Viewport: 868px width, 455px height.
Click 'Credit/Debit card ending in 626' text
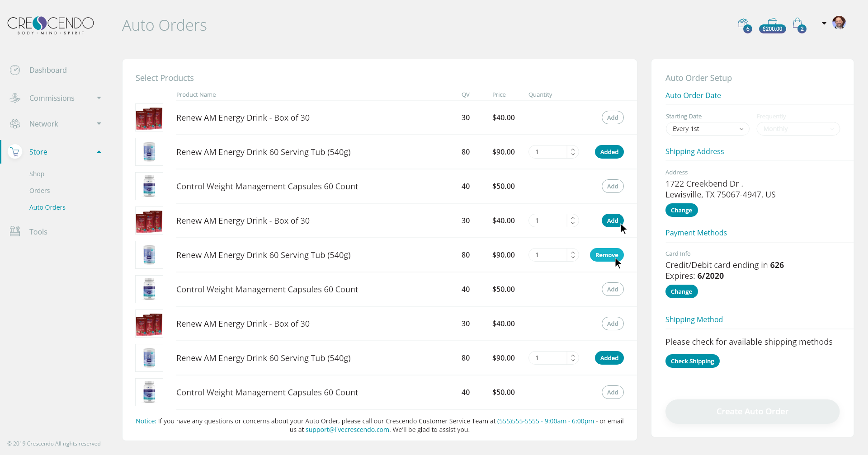click(725, 265)
